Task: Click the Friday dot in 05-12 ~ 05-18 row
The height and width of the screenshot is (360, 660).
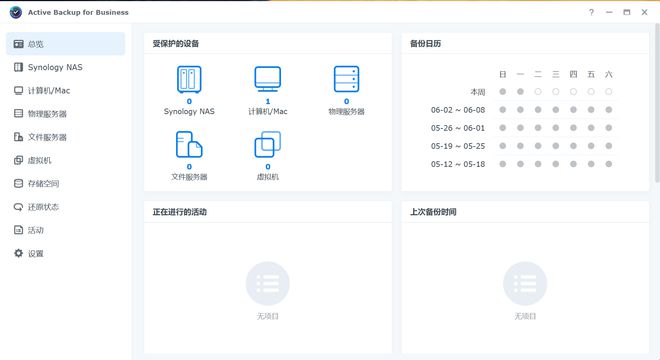Action: point(591,164)
